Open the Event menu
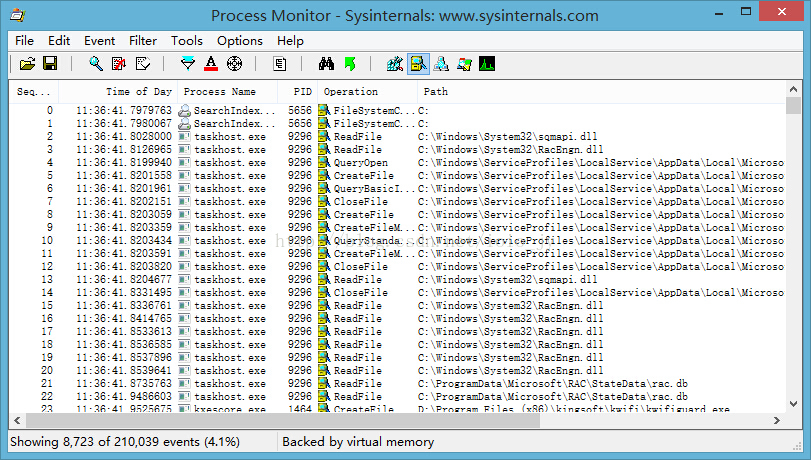Viewport: 811px width, 460px height. 99,41
